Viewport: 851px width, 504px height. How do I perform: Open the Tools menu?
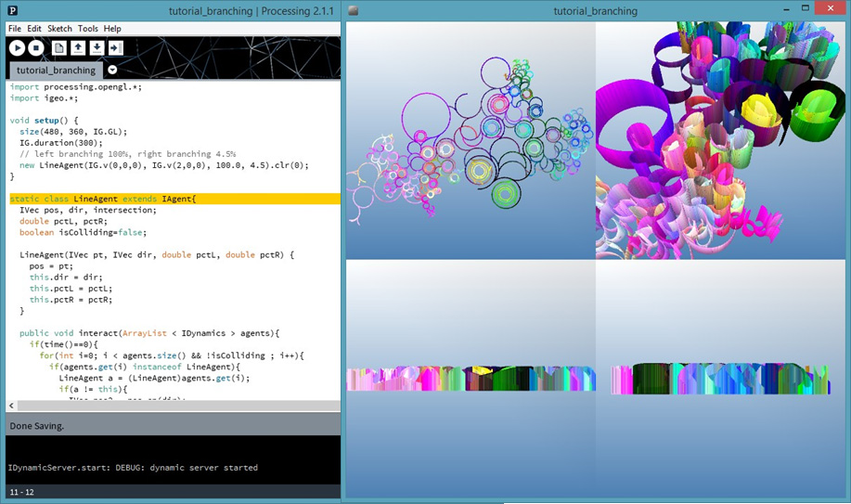click(87, 29)
